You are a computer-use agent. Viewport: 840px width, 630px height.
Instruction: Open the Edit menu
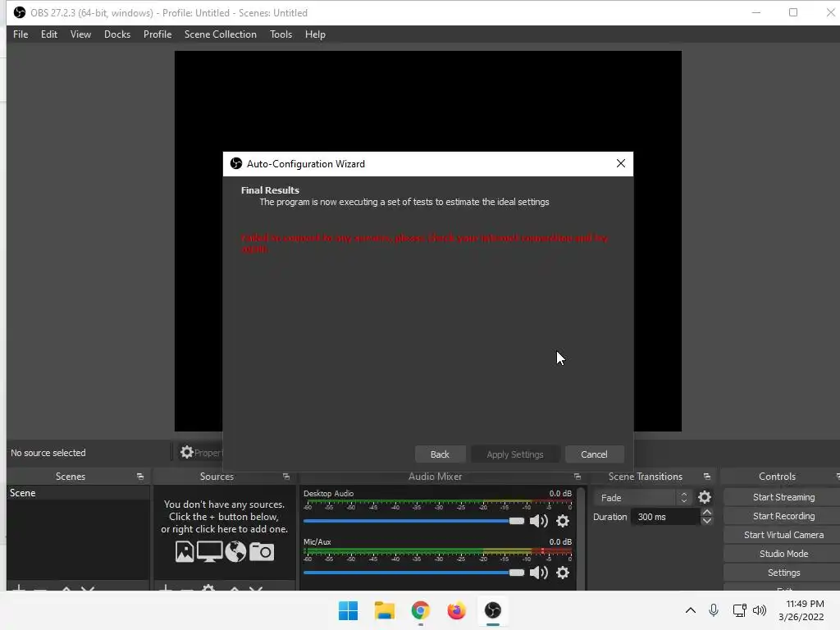(x=48, y=34)
